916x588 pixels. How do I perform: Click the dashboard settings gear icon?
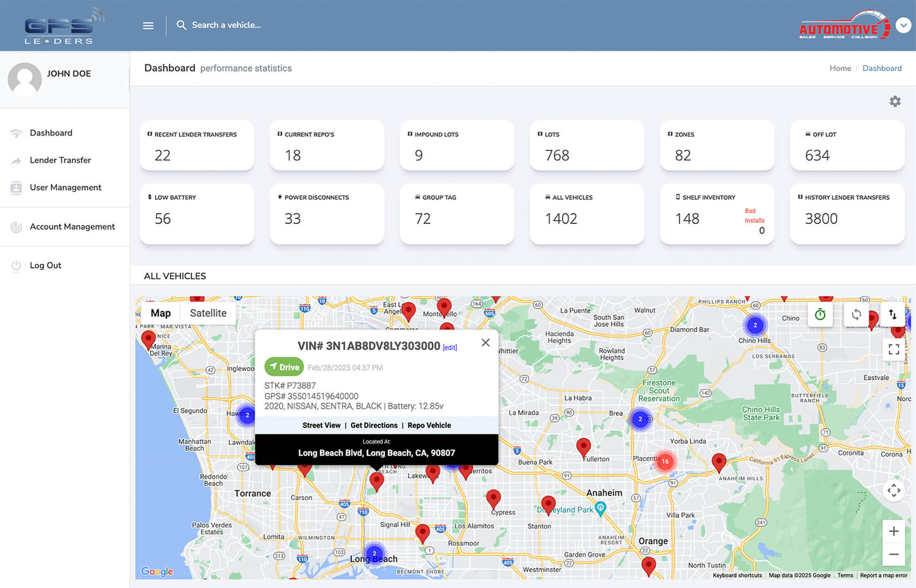click(894, 101)
